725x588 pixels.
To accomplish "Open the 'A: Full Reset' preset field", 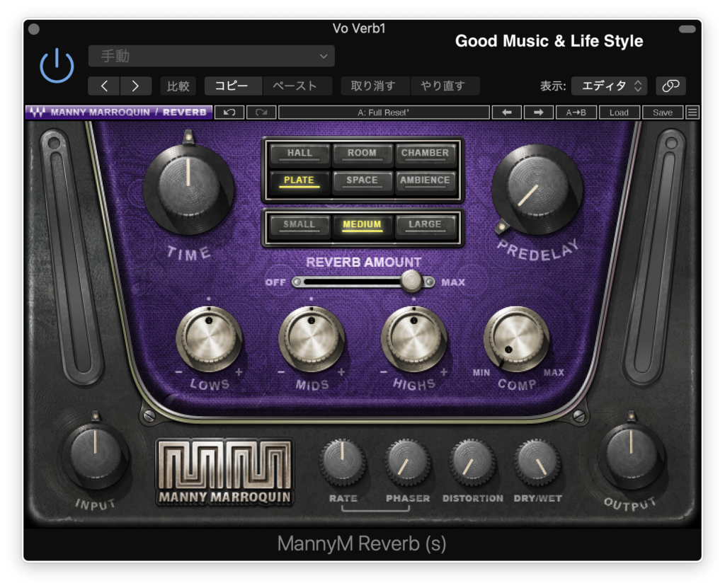I will coord(384,113).
